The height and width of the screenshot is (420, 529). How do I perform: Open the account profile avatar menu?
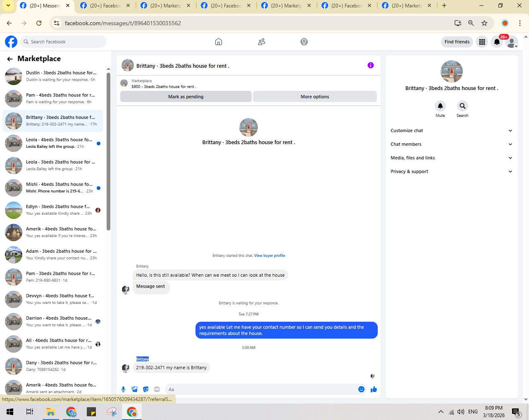(512, 42)
